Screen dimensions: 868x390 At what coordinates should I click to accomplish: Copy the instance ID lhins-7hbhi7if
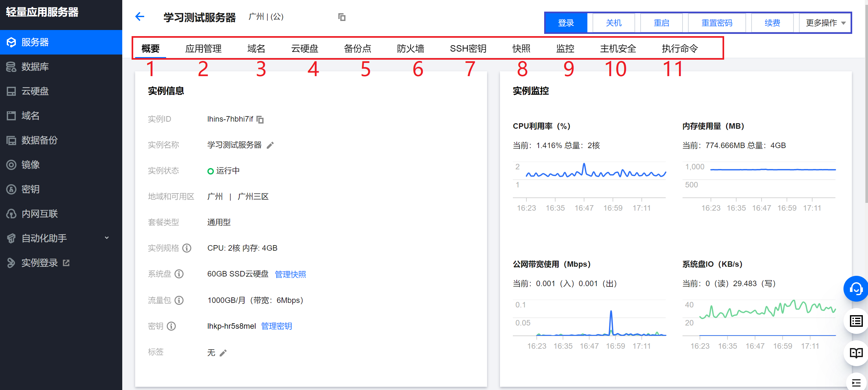coord(260,119)
